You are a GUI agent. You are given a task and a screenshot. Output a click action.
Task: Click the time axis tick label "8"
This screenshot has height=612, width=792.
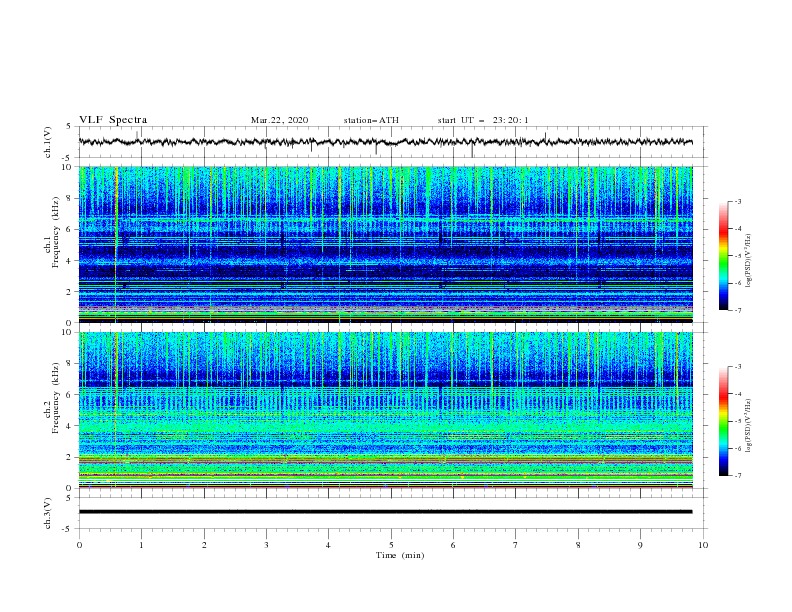(578, 545)
